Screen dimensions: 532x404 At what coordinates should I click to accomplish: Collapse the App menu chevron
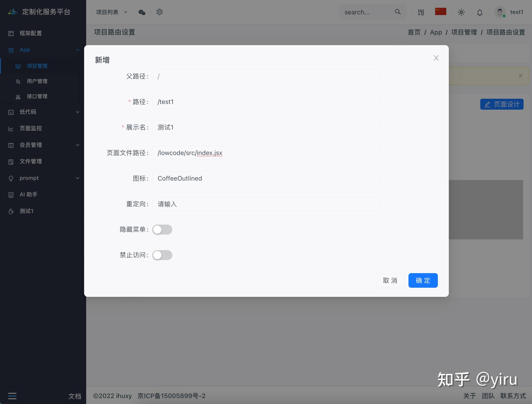[x=77, y=50]
